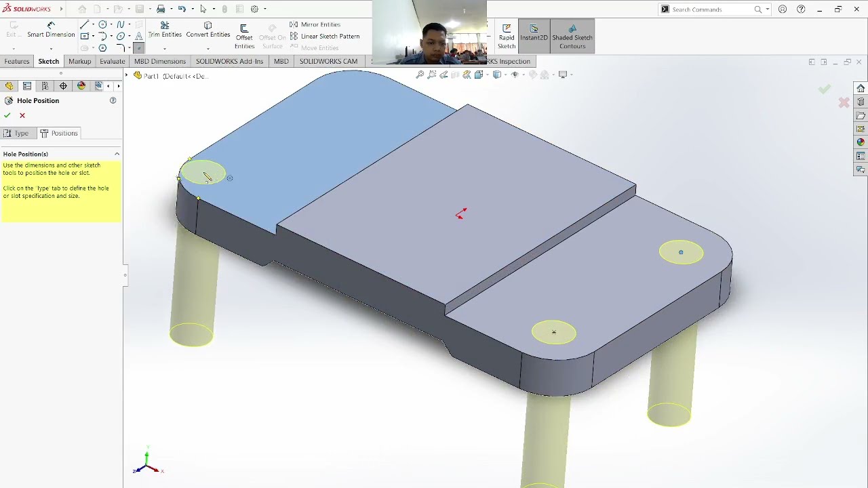Expand the SOLIDWORKS main menu arrow
The width and height of the screenshot is (868, 488).
click(61, 9)
